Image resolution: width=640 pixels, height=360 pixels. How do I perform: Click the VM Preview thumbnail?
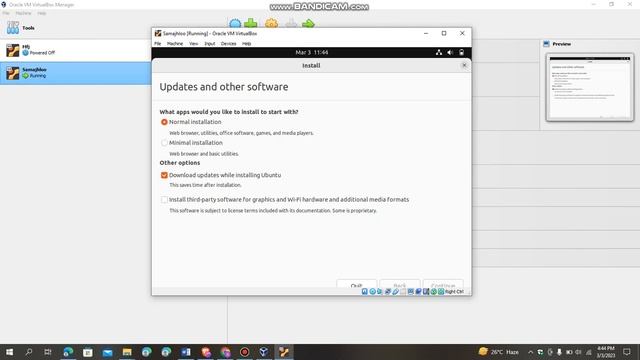[590, 87]
